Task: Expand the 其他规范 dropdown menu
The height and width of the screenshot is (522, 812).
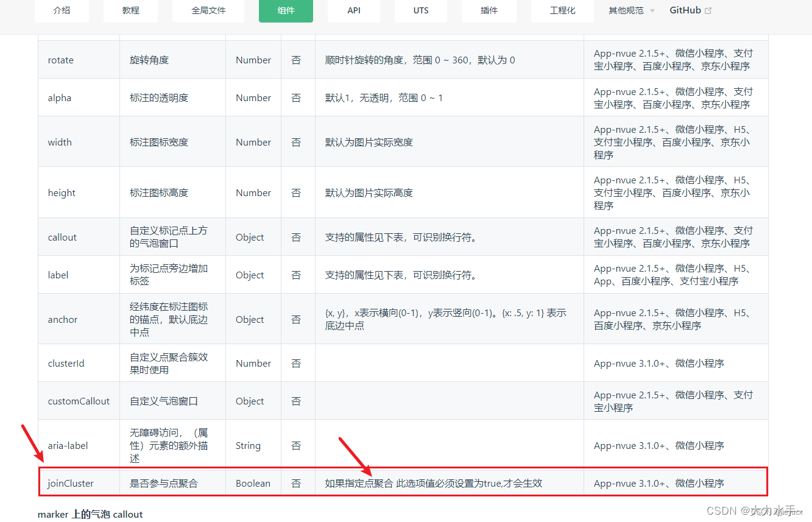Action: 632,10
